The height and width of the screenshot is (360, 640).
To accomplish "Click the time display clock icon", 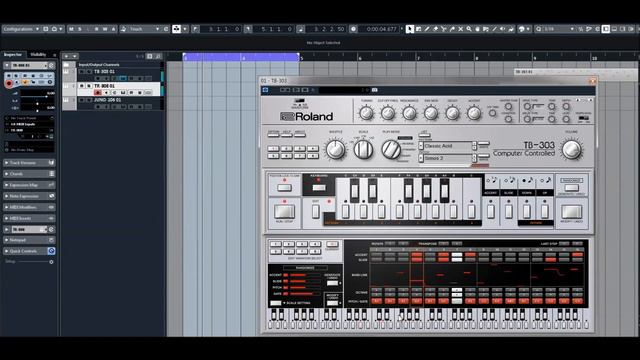I will coord(353,29).
